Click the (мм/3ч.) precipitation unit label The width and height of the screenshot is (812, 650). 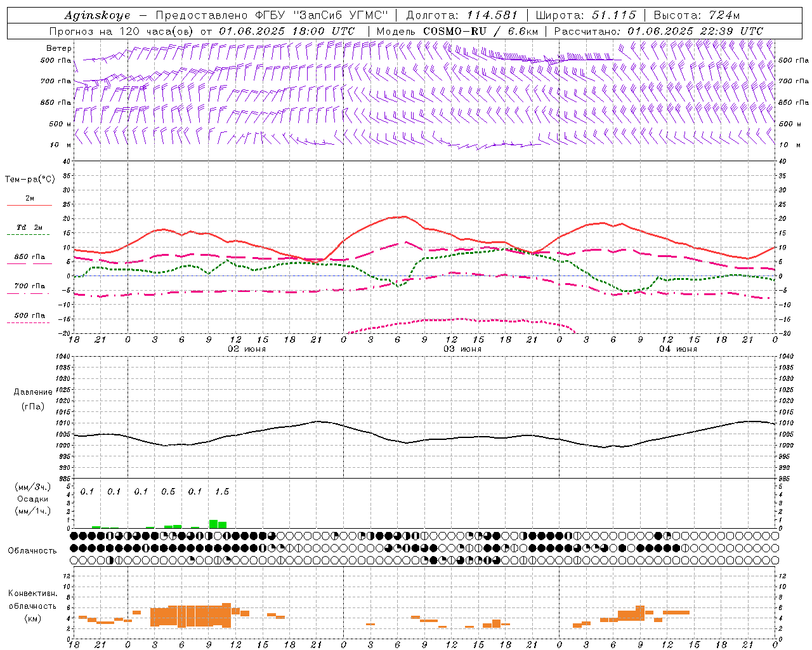(32, 487)
